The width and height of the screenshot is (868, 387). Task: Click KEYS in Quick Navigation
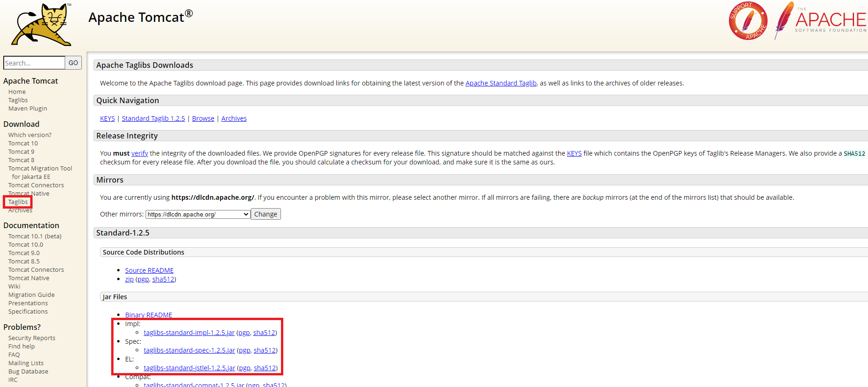point(107,118)
